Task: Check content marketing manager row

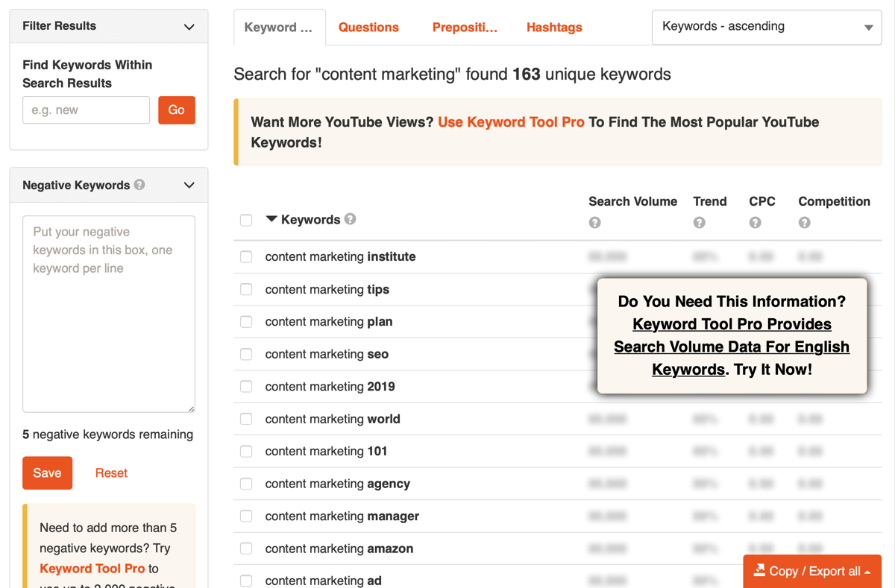Action: 246,516
